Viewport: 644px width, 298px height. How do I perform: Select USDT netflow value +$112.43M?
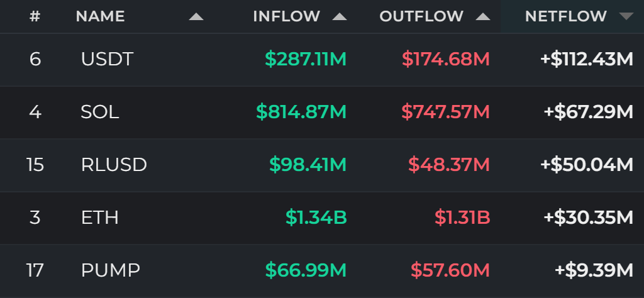pos(587,60)
